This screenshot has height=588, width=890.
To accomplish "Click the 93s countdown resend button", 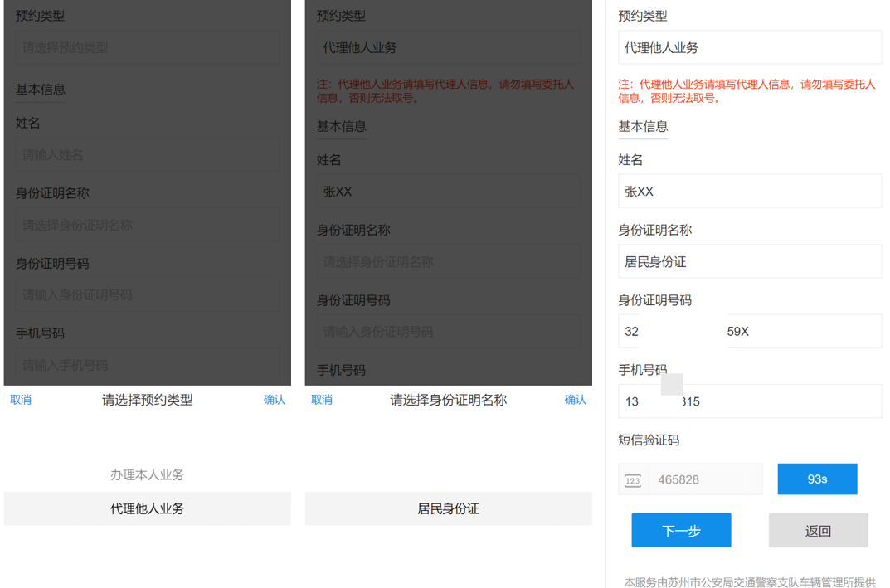I will (x=817, y=479).
